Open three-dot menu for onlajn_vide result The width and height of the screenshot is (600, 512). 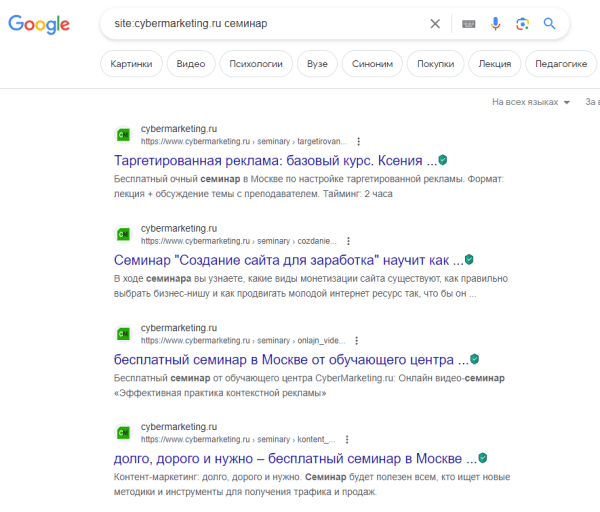358,340
